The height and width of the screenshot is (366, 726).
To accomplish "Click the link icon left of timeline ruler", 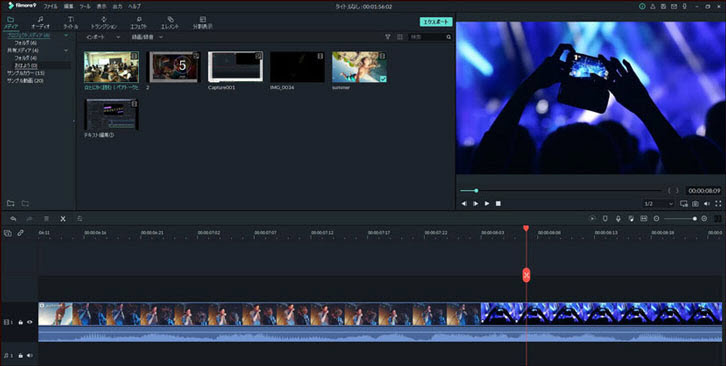I will tap(20, 233).
